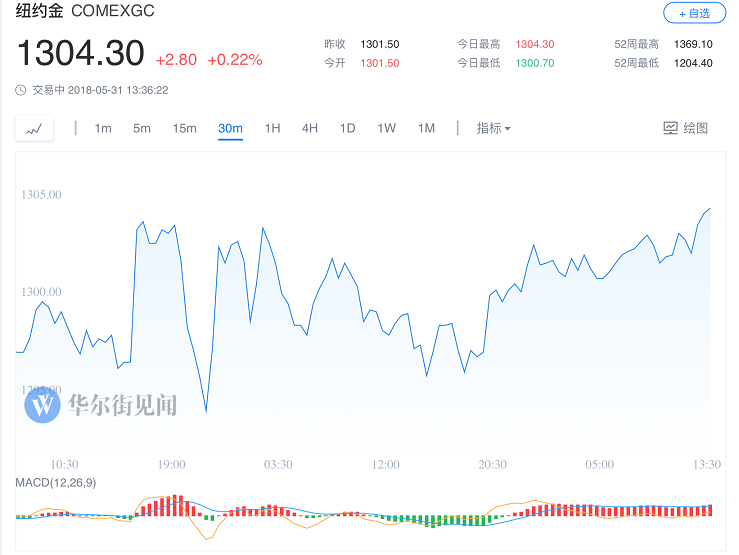Click the 05:00 time axis label
The height and width of the screenshot is (555, 739).
(599, 465)
